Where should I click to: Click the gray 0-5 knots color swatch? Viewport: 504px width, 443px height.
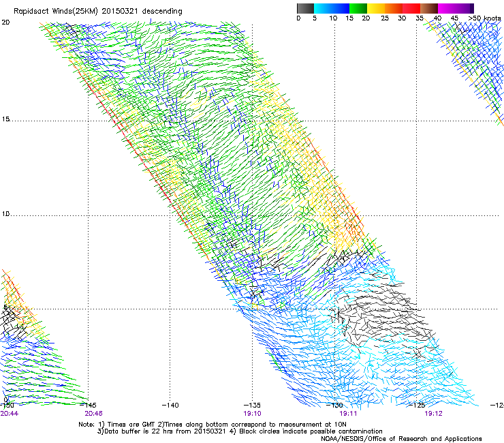(x=305, y=8)
